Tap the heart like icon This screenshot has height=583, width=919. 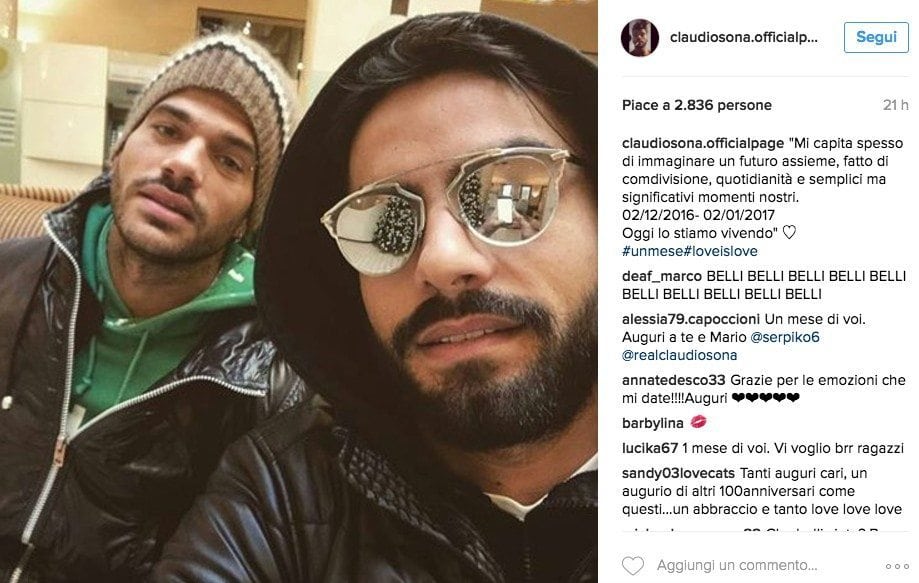(x=633, y=565)
